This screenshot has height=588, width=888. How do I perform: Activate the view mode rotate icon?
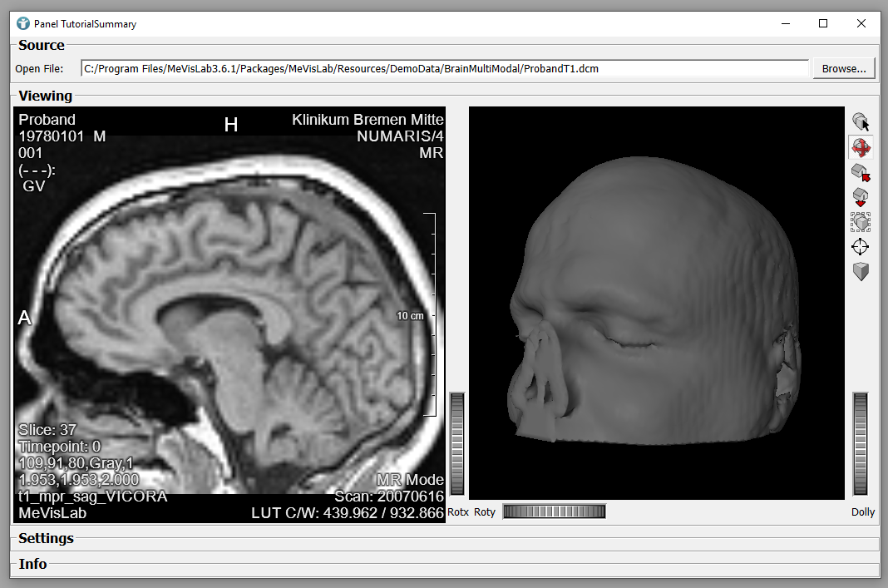click(x=861, y=148)
